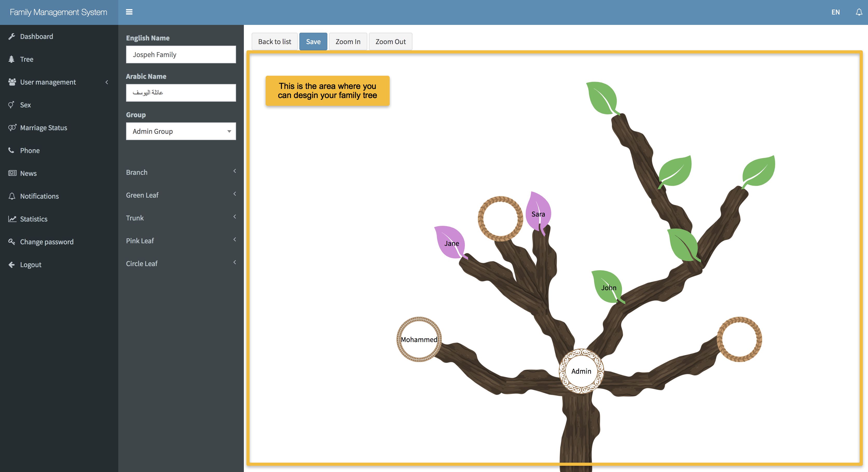Click the Statistics chart icon
Image resolution: width=868 pixels, height=472 pixels.
point(12,219)
